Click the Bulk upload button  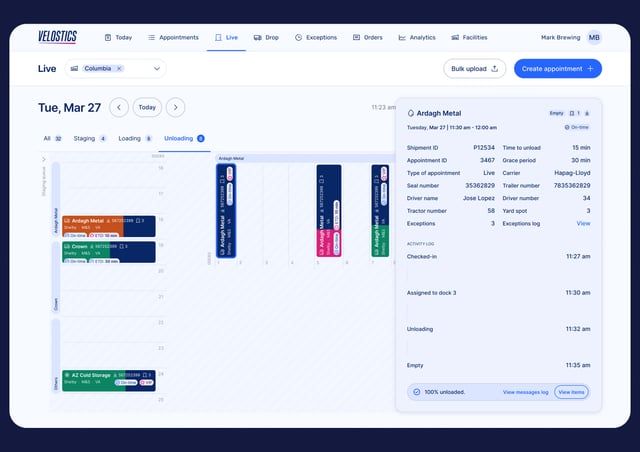point(474,68)
